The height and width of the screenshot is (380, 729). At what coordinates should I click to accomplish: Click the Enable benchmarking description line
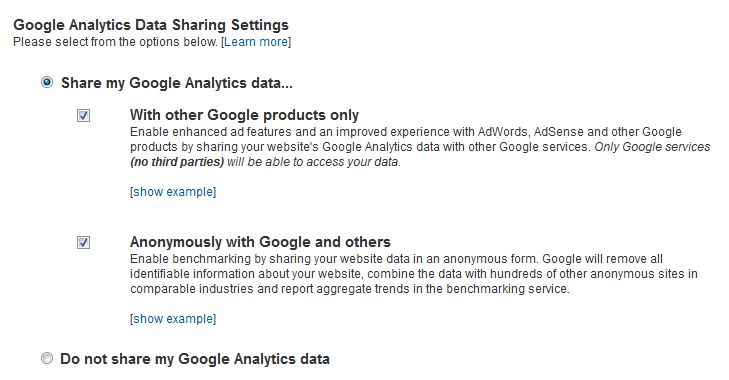(397, 259)
